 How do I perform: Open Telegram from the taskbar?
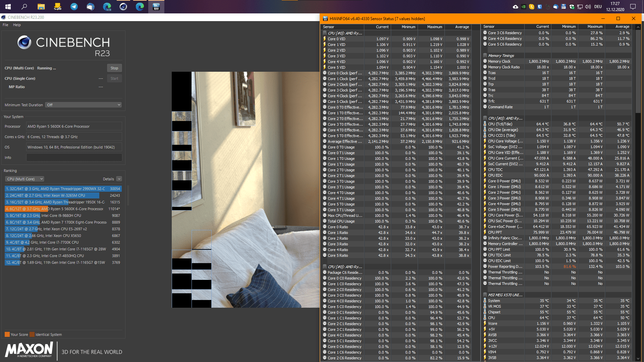74,6
